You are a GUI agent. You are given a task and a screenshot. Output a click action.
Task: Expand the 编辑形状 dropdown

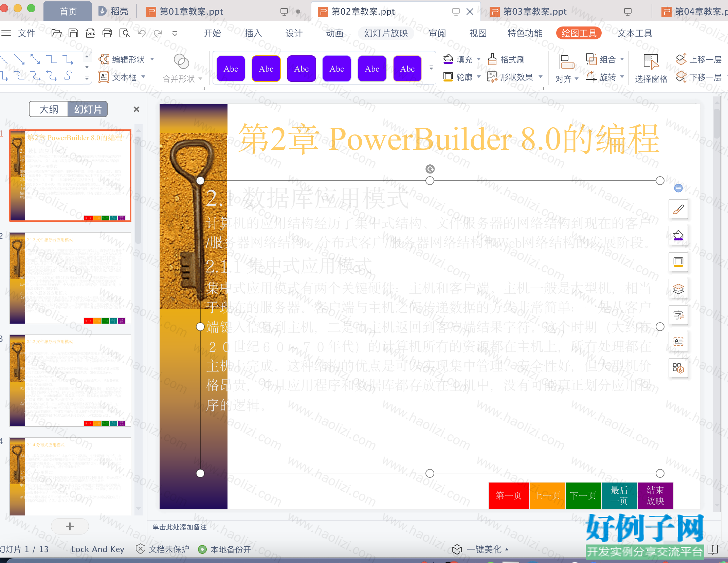(152, 59)
